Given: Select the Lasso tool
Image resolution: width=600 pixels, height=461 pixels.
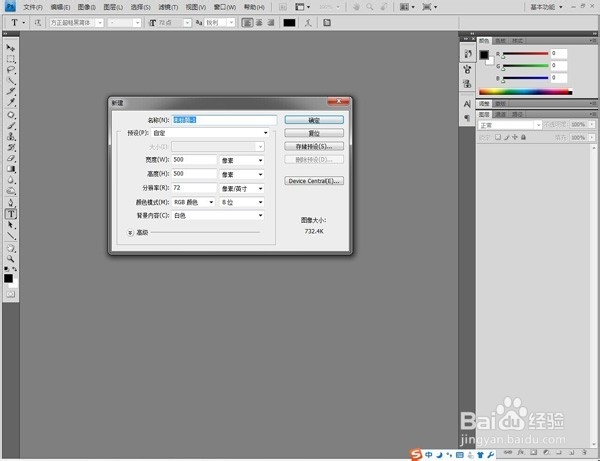Looking at the screenshot, I should [10, 70].
